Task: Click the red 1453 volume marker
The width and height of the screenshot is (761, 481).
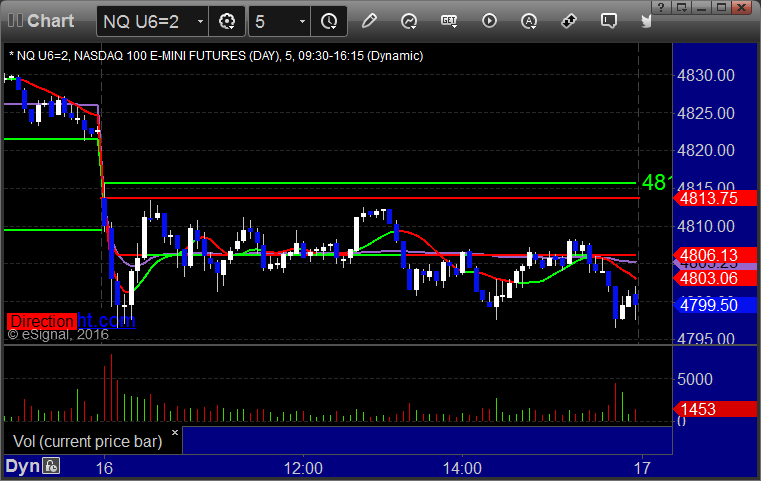Action: [x=715, y=409]
